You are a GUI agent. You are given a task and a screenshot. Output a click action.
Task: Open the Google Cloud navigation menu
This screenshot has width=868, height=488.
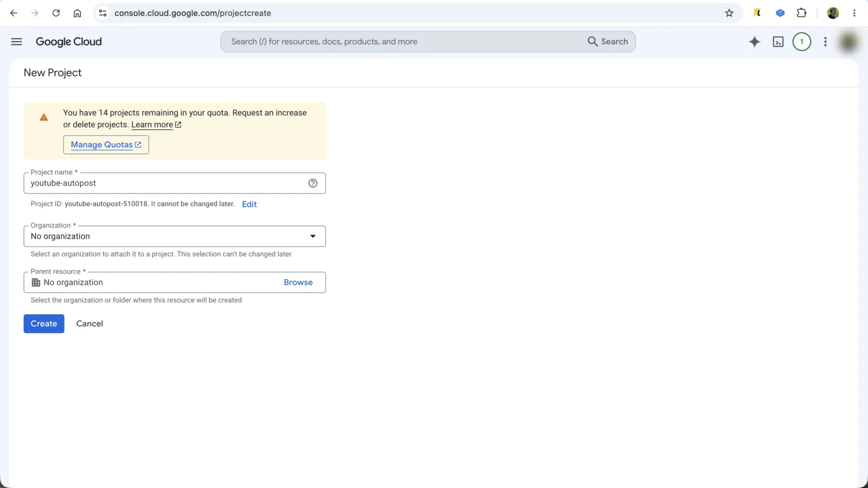(16, 42)
